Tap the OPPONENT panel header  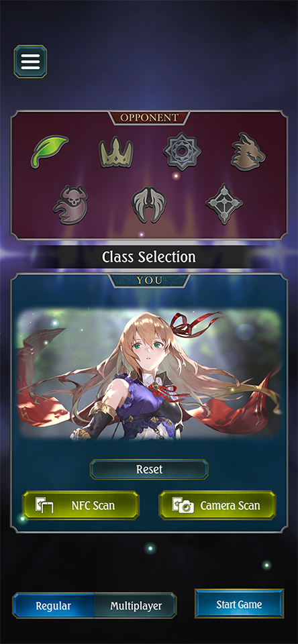tap(149, 117)
